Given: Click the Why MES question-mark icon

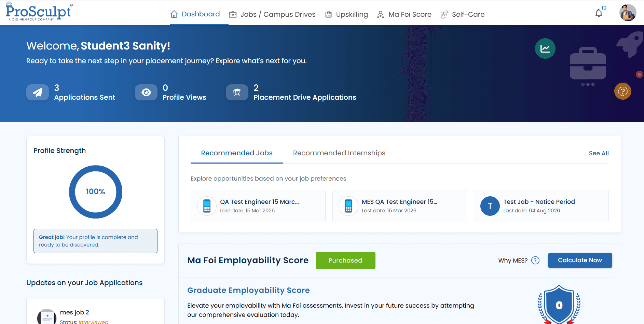Looking at the screenshot, I should pyautogui.click(x=535, y=260).
